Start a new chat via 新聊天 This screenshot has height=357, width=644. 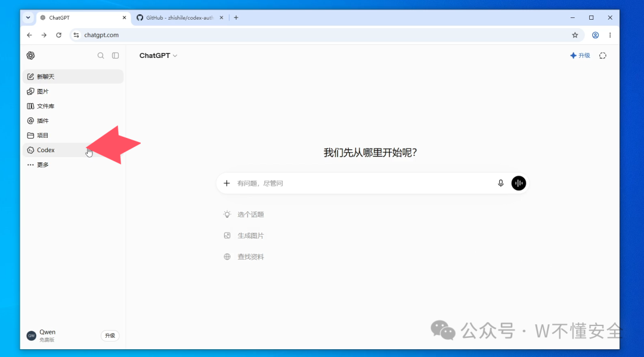pyautogui.click(x=73, y=76)
